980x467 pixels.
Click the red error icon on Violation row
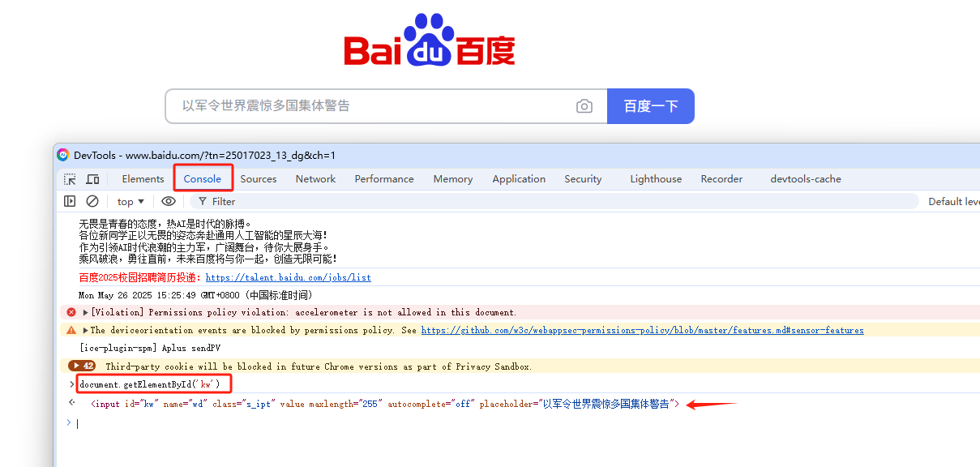coord(71,312)
